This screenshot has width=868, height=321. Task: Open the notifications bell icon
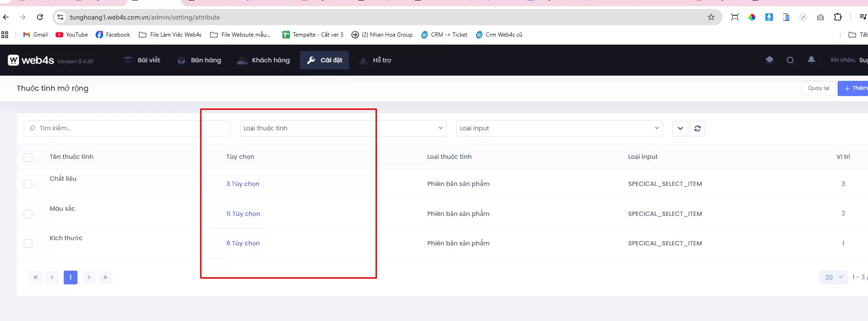[x=811, y=60]
